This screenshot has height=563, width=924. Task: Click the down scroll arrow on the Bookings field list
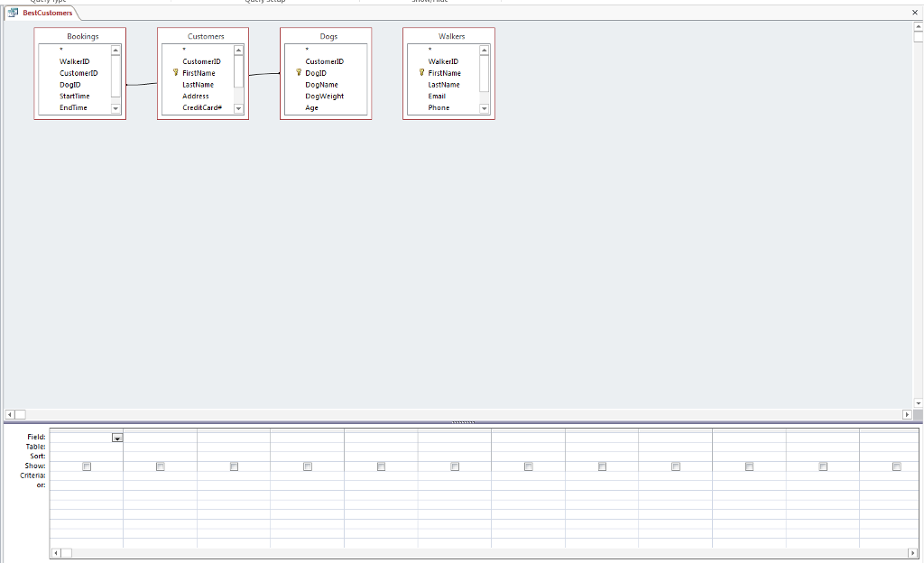point(115,107)
